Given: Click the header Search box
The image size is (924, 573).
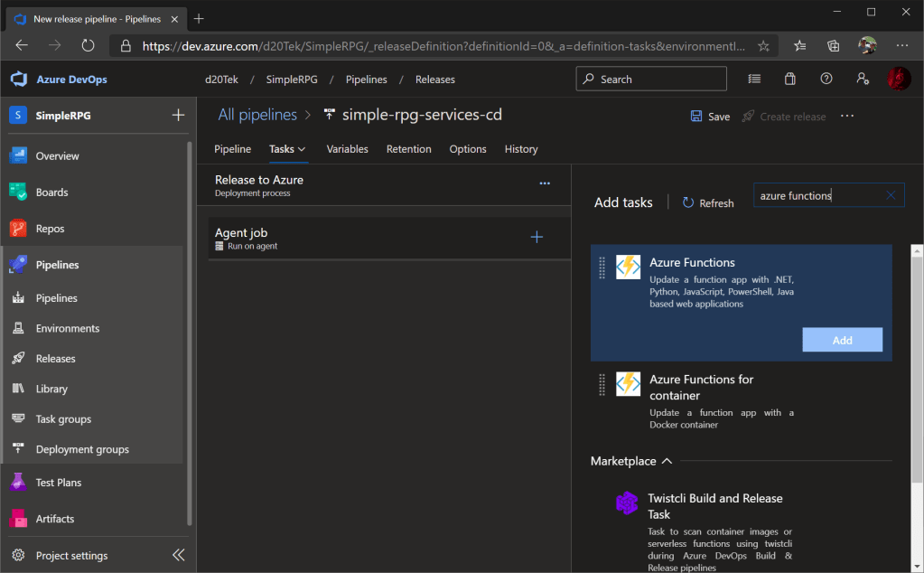Looking at the screenshot, I should click(x=651, y=80).
